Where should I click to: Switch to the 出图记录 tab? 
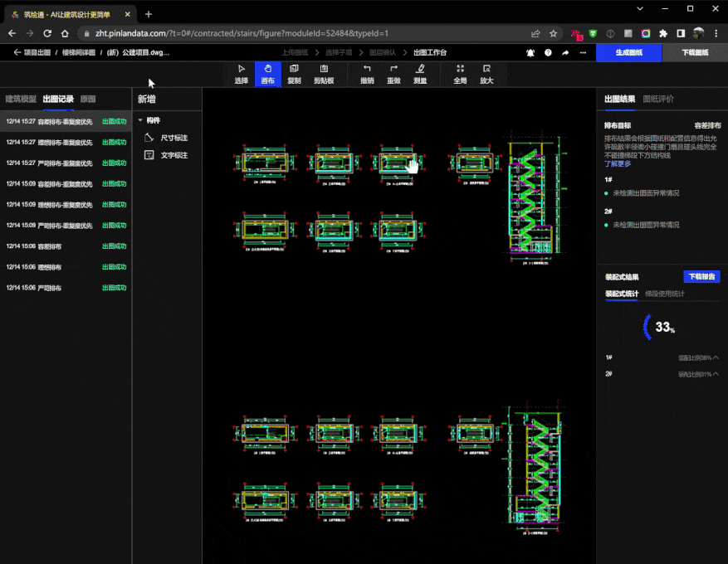pyautogui.click(x=58, y=99)
